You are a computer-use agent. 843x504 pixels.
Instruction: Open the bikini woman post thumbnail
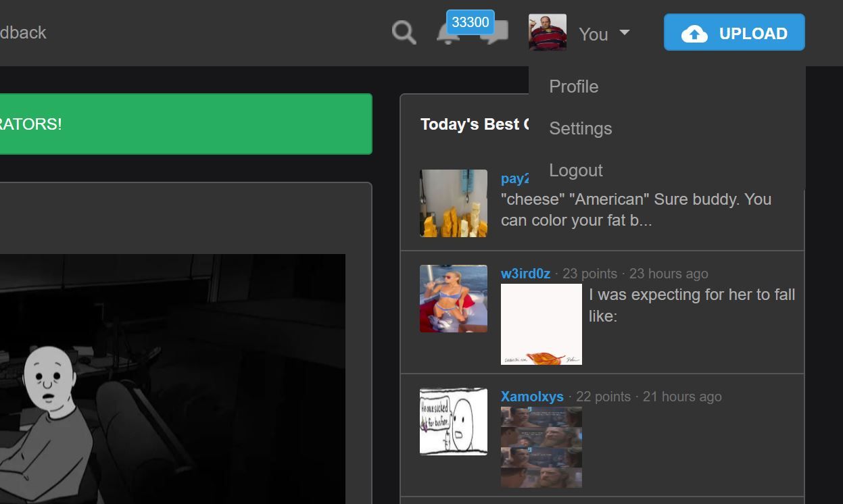[453, 299]
